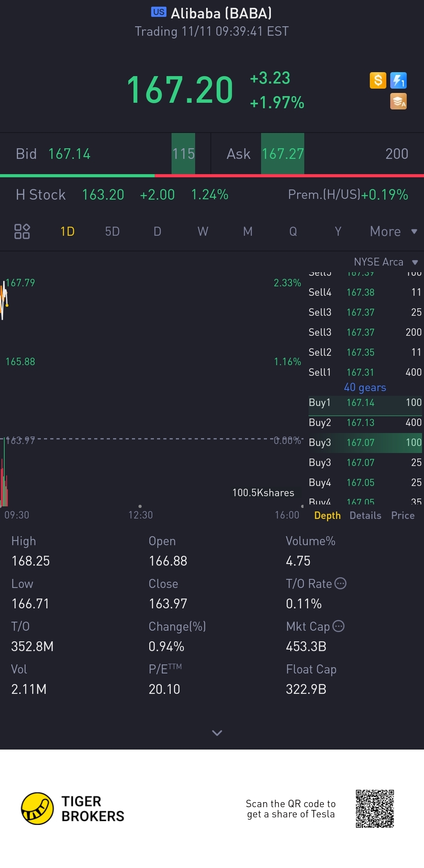
Task: Tap the T/O value 352.8M
Action: (32, 646)
